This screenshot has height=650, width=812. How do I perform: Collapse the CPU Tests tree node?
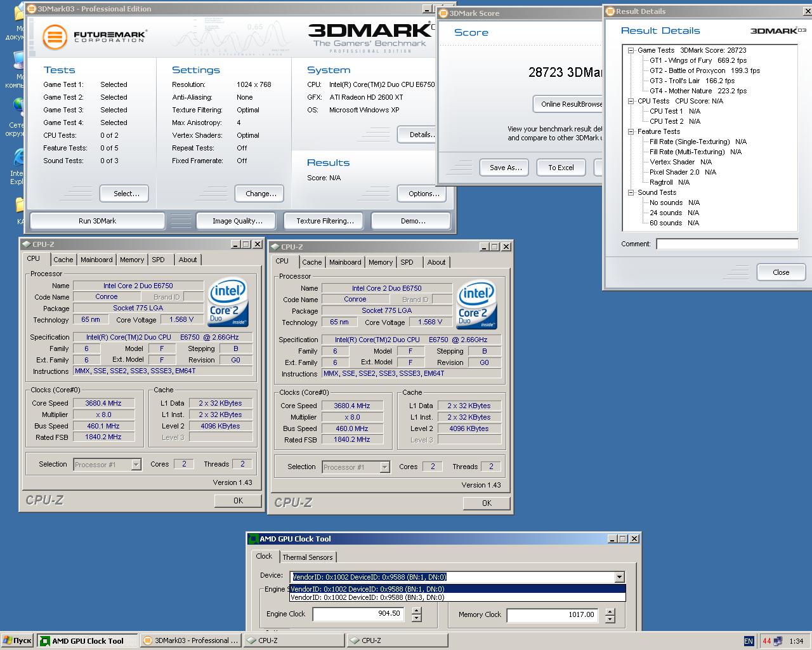[x=631, y=101]
